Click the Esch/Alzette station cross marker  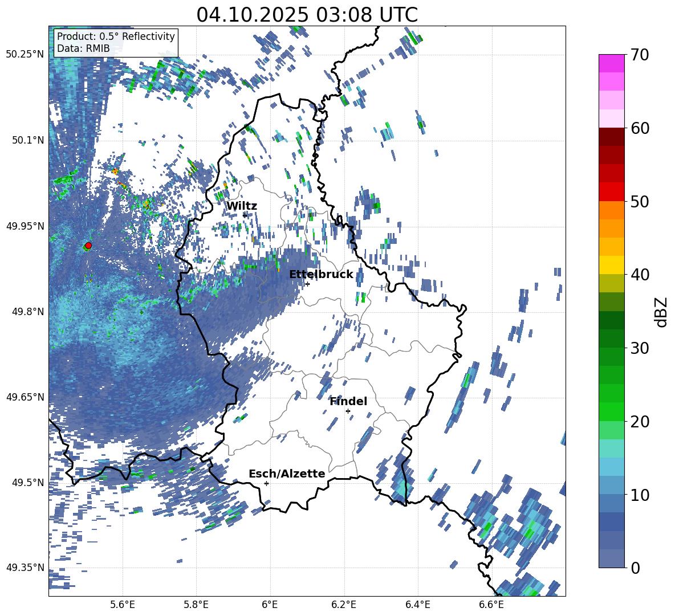[266, 483]
